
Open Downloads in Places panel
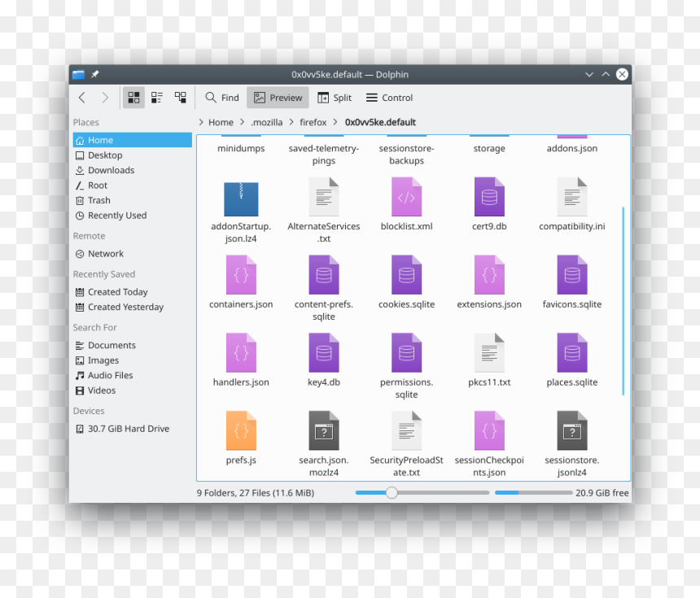(132, 171)
